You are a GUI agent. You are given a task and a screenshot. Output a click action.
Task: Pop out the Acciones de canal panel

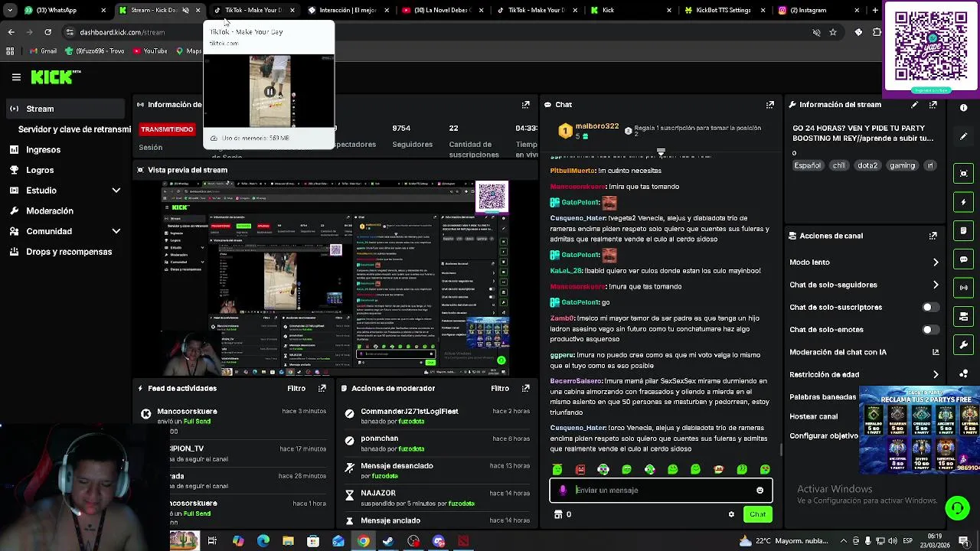[x=933, y=236]
